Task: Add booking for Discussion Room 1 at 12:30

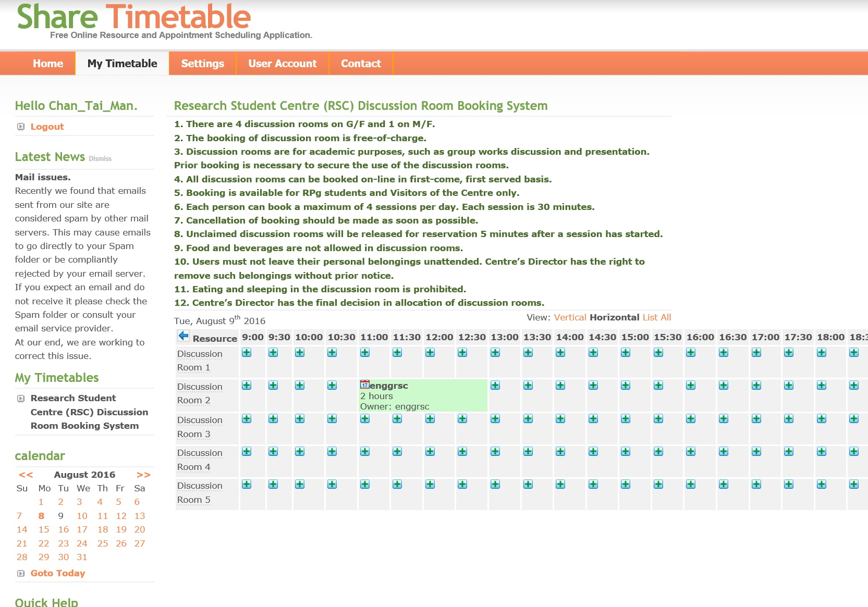Action: click(x=462, y=353)
